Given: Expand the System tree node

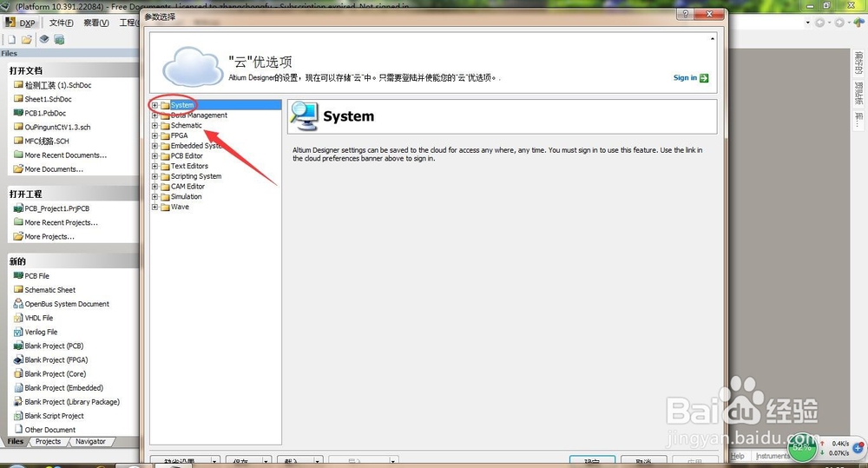Looking at the screenshot, I should (155, 105).
